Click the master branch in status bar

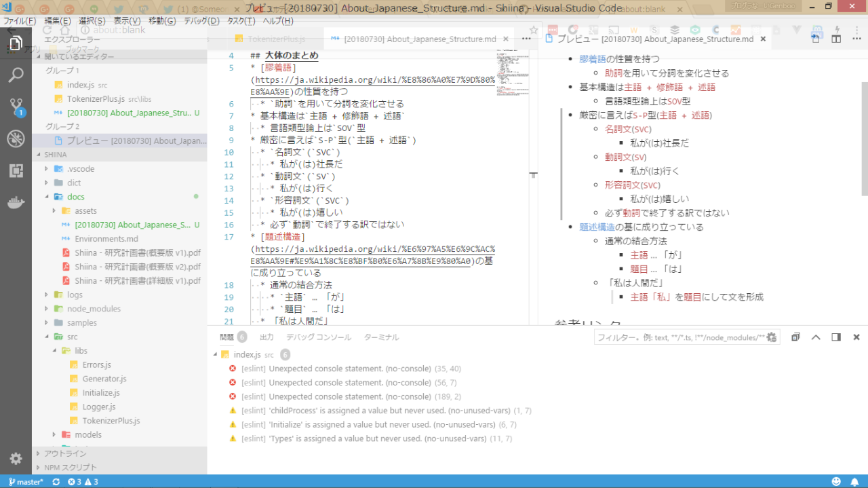[26, 482]
